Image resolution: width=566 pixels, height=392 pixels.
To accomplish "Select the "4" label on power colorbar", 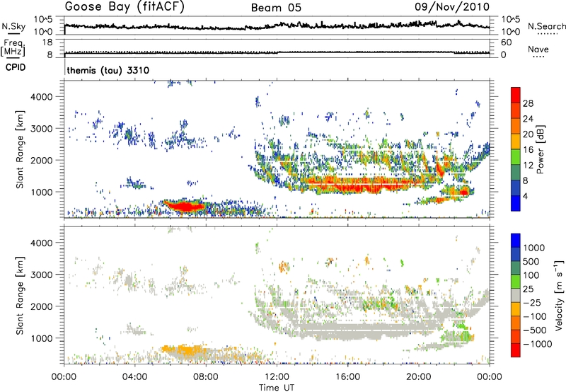I will point(525,197).
